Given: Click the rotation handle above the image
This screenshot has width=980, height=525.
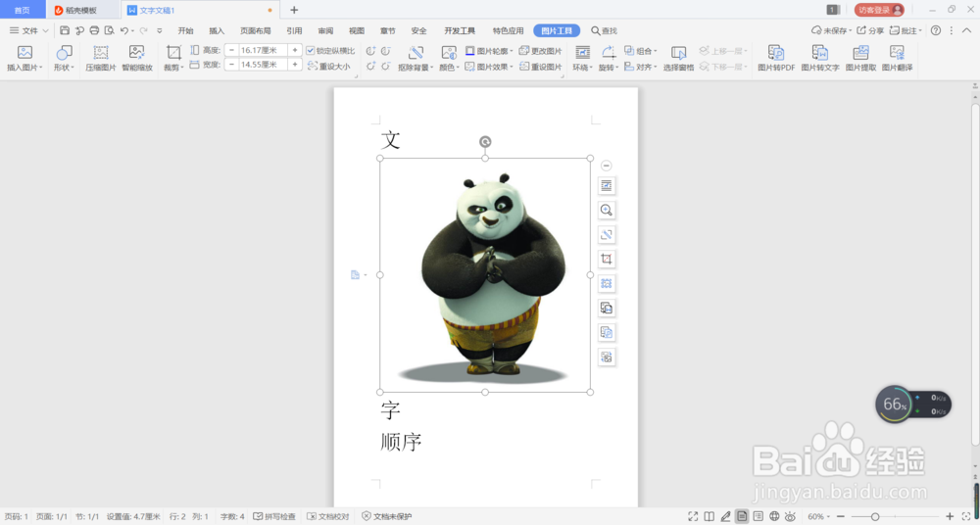Looking at the screenshot, I should tap(485, 142).
